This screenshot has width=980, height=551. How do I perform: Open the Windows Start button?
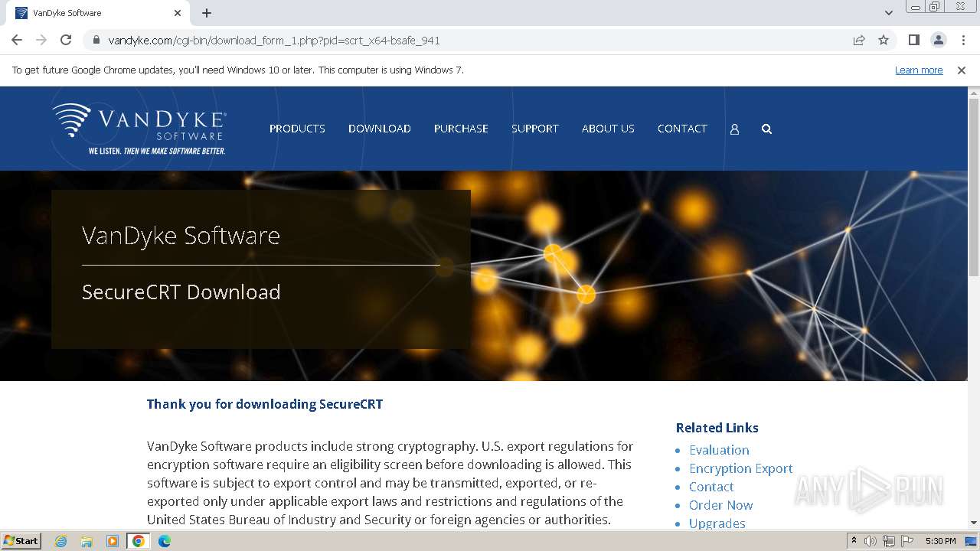tap(21, 541)
